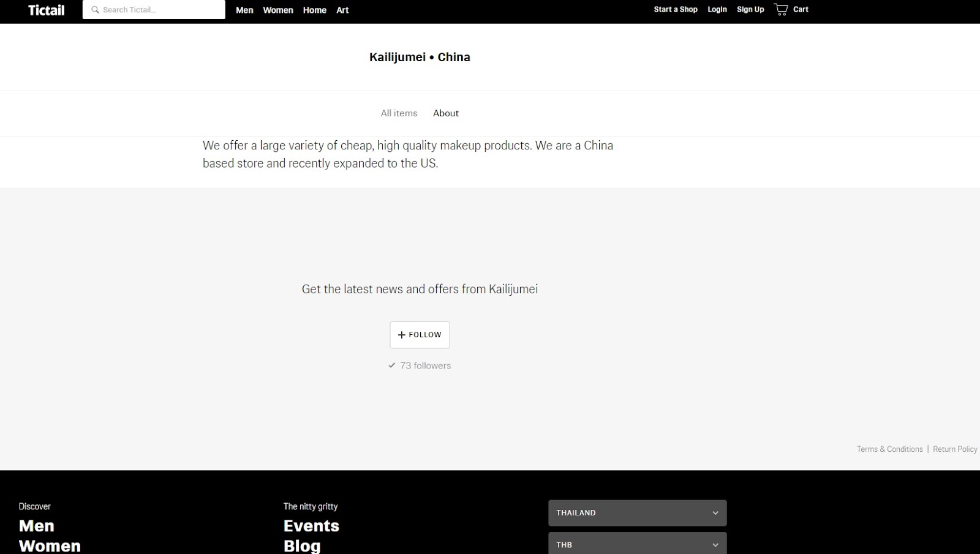Switch to the All items tab
The height and width of the screenshot is (554, 980).
399,113
